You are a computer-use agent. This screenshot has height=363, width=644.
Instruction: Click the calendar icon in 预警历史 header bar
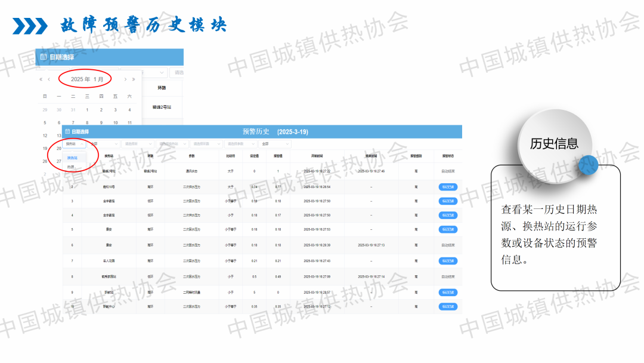[x=67, y=131]
